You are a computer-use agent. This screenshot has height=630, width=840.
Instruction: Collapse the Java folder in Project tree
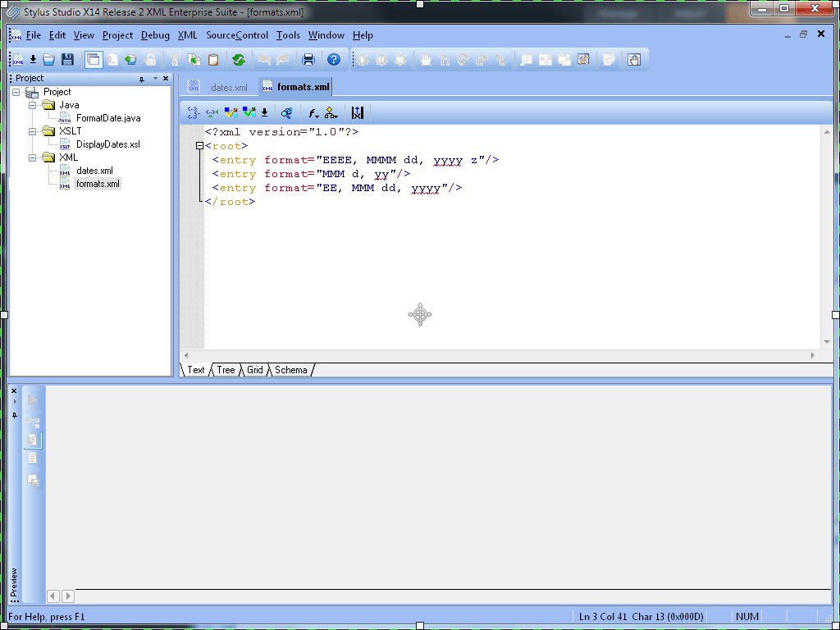tap(32, 105)
